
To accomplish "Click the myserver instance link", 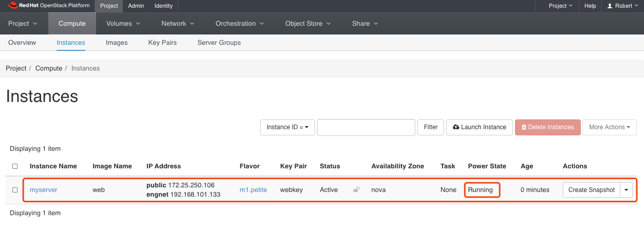I will 43,190.
